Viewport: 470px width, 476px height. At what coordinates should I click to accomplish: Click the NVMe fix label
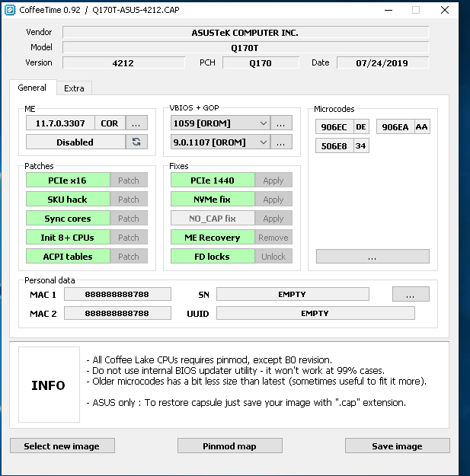click(x=213, y=200)
